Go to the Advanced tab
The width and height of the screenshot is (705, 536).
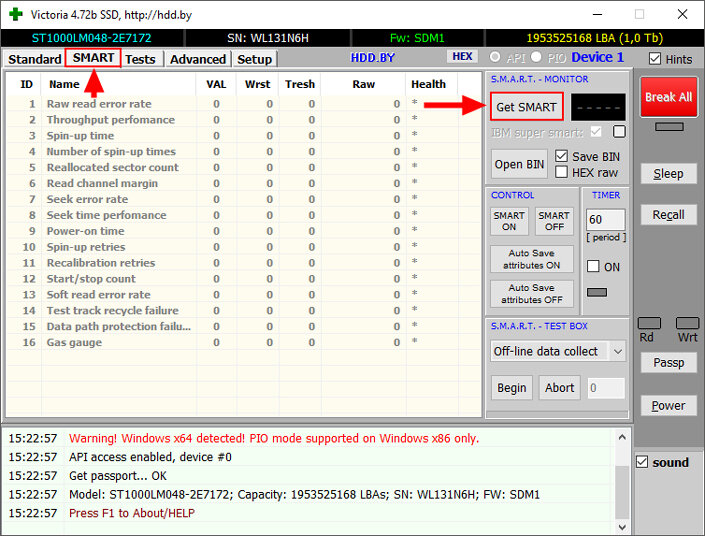point(198,59)
